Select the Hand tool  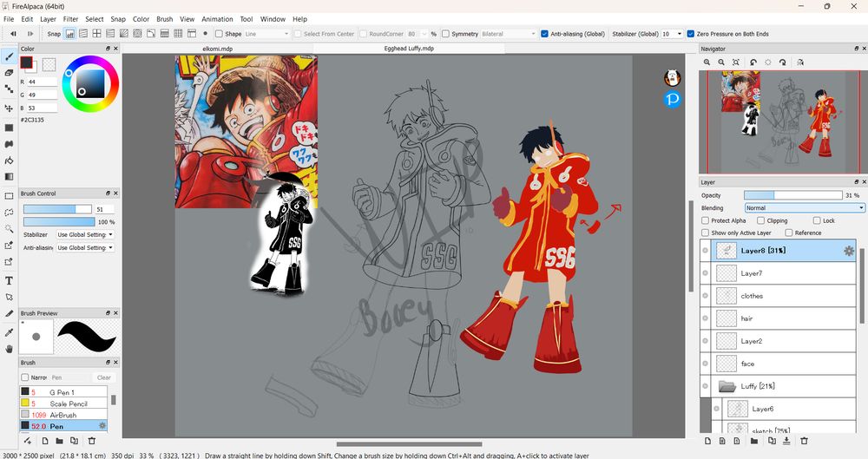tap(9, 349)
